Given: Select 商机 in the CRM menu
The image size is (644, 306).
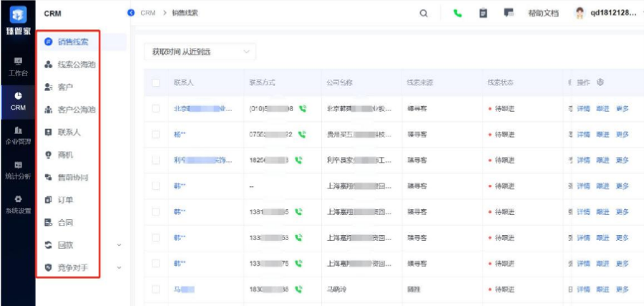Looking at the screenshot, I should coord(65,155).
